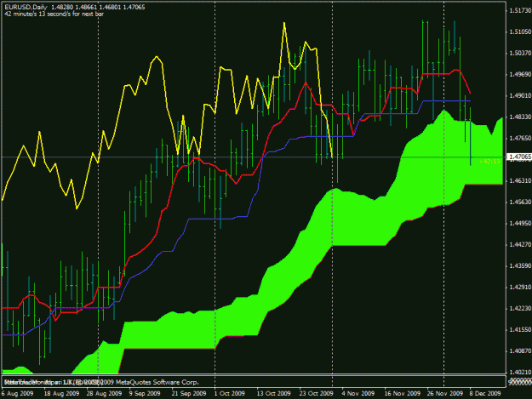Click price scale value 1.42910
Screen dimensions: 532x399
520,288
